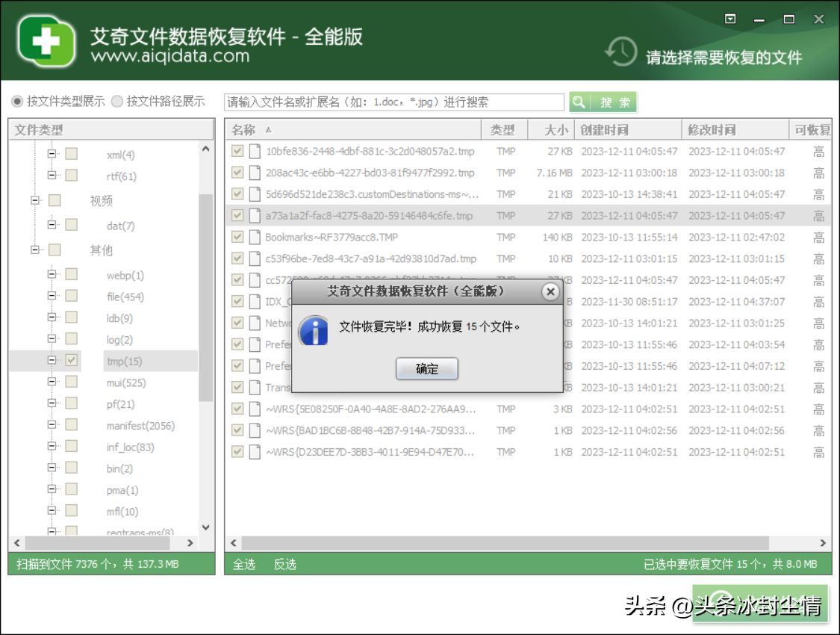Collapse the 其他 tree node

tap(35, 250)
